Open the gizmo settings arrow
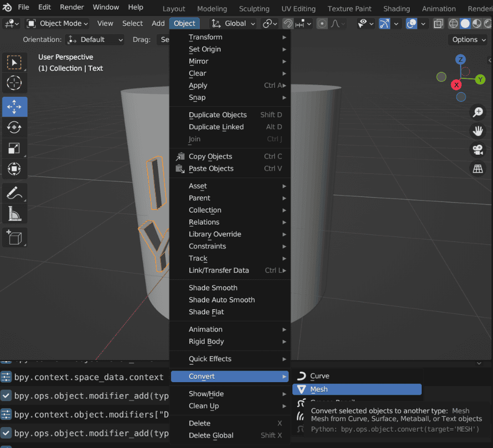 click(396, 23)
